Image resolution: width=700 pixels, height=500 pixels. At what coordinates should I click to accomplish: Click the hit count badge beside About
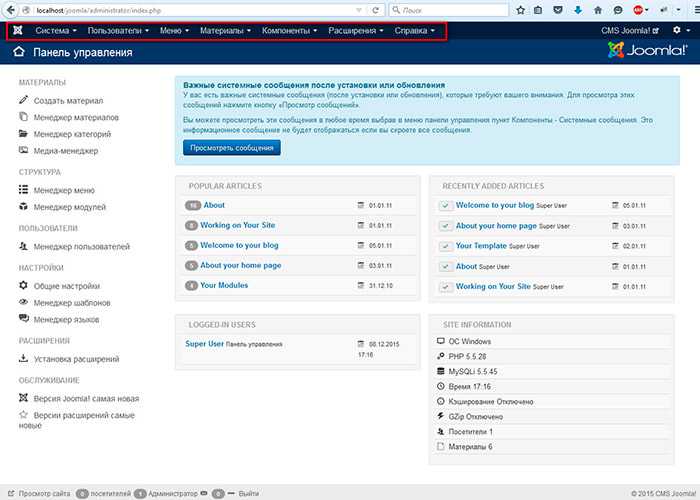click(193, 206)
